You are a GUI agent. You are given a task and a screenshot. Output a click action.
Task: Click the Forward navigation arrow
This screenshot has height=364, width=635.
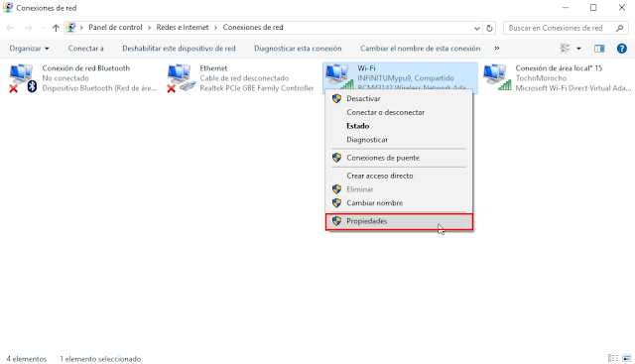(x=28, y=28)
